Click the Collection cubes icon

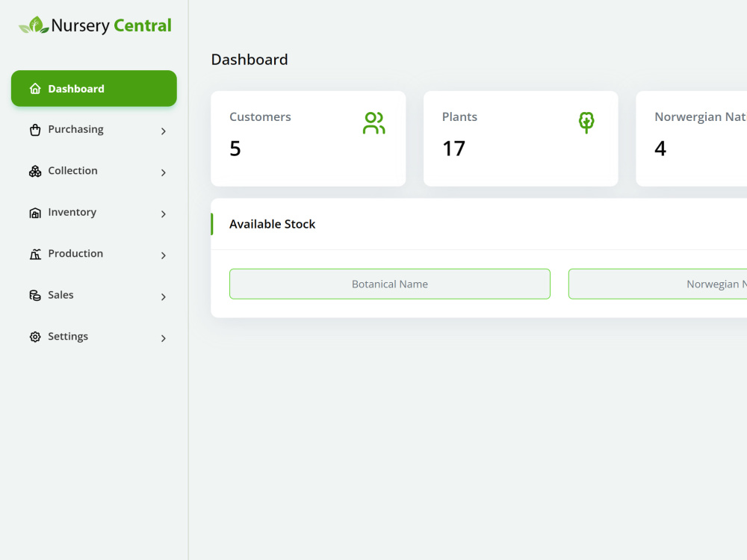(x=35, y=172)
